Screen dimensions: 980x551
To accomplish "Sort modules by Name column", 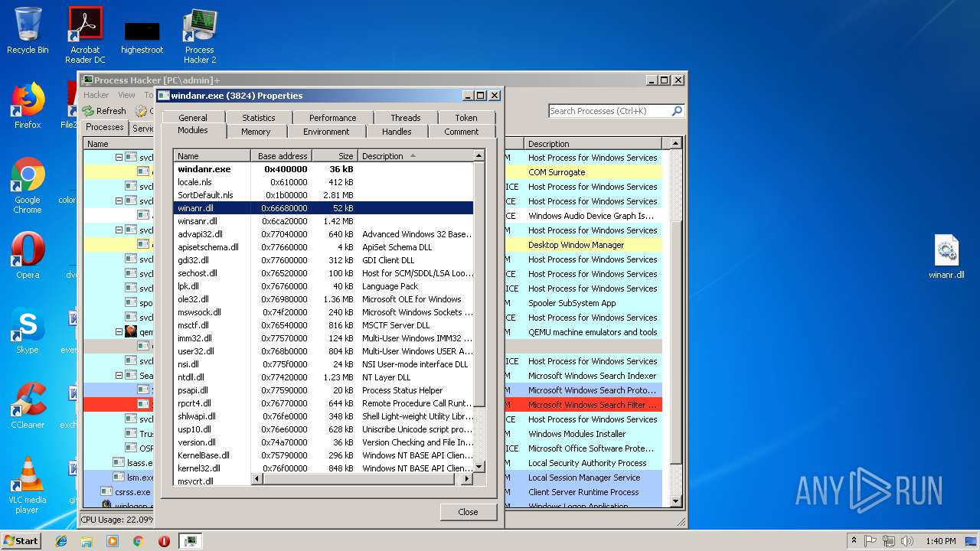I will click(x=212, y=155).
